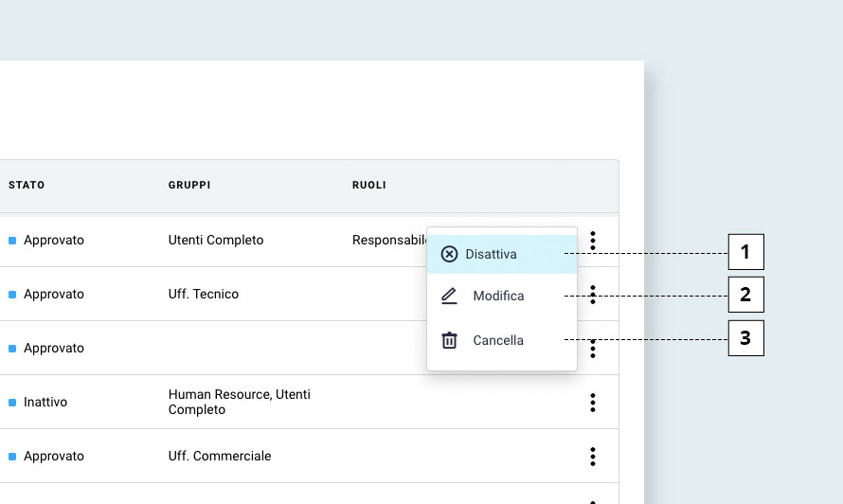Click the GRUPPI column header

coord(189,185)
